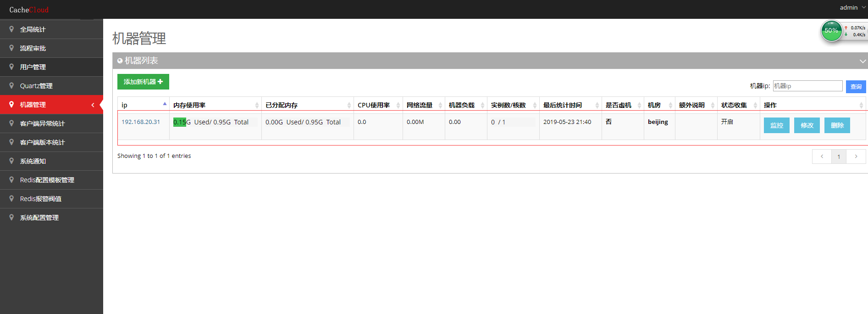Open the admin user dropdown

tap(852, 8)
